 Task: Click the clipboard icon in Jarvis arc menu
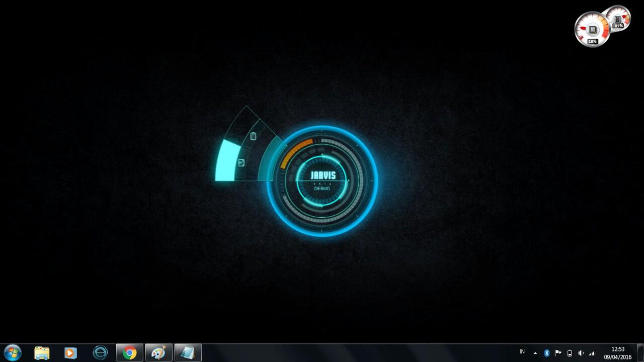coord(253,136)
